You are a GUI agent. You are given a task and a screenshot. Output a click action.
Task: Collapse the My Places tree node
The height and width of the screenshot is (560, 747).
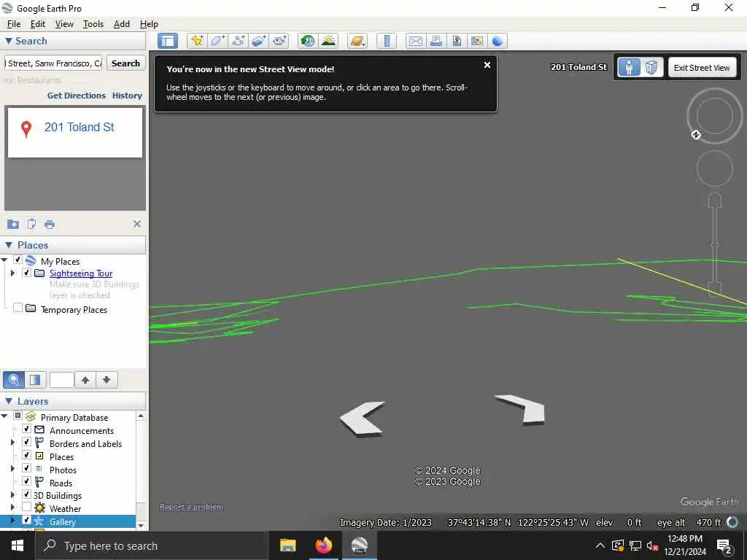point(4,260)
